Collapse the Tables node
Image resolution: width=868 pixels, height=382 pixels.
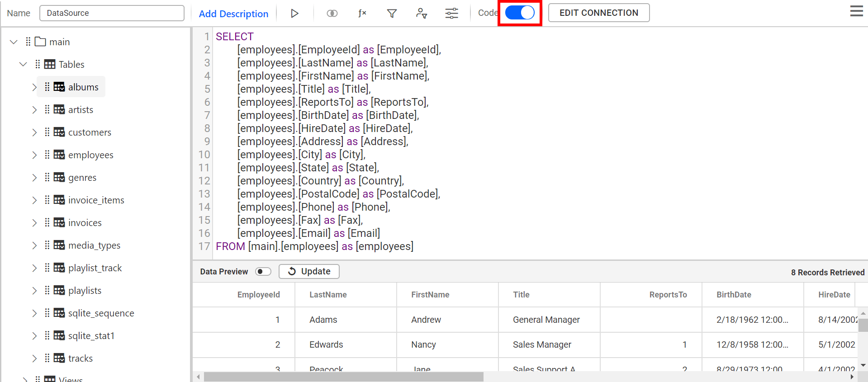click(23, 64)
